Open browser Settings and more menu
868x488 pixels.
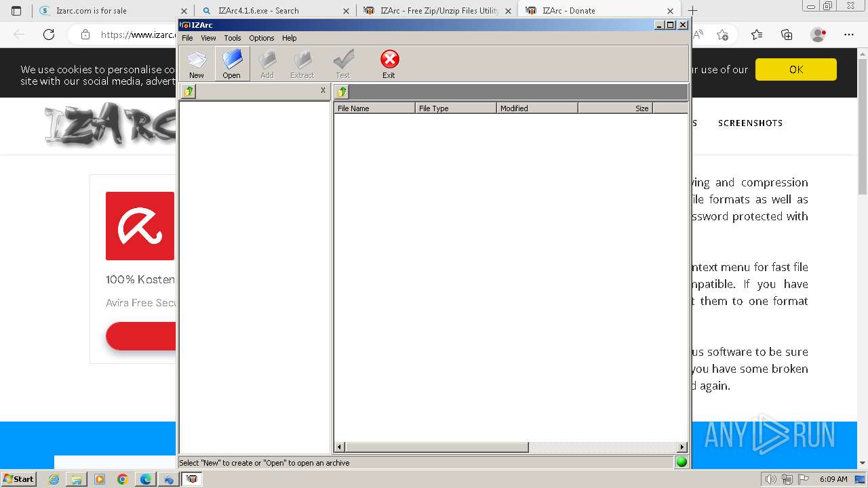[848, 35]
